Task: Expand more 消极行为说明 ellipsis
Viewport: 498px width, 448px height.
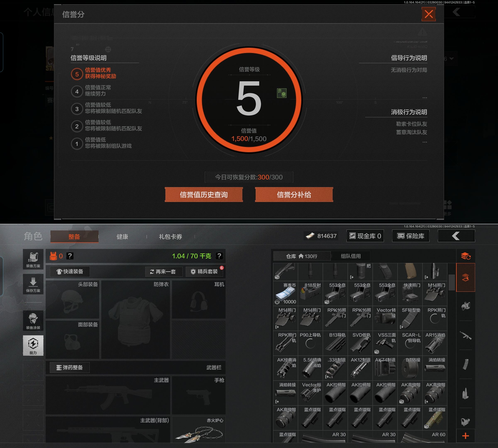Action: (x=425, y=142)
